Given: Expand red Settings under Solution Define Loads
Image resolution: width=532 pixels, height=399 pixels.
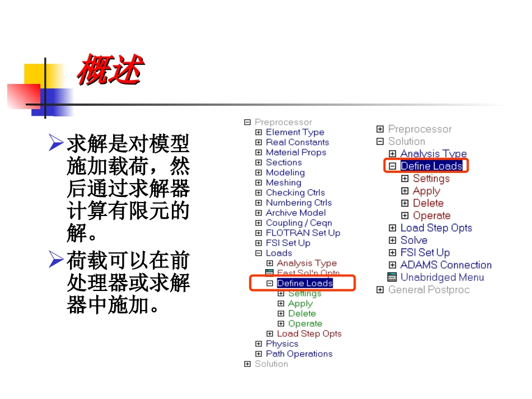Looking at the screenshot, I should click(405, 179).
